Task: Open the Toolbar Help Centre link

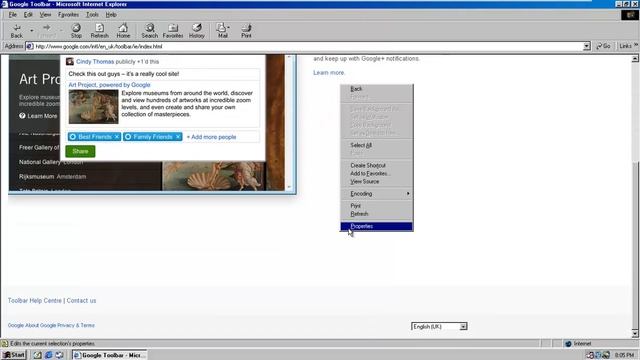Action: pyautogui.click(x=35, y=301)
